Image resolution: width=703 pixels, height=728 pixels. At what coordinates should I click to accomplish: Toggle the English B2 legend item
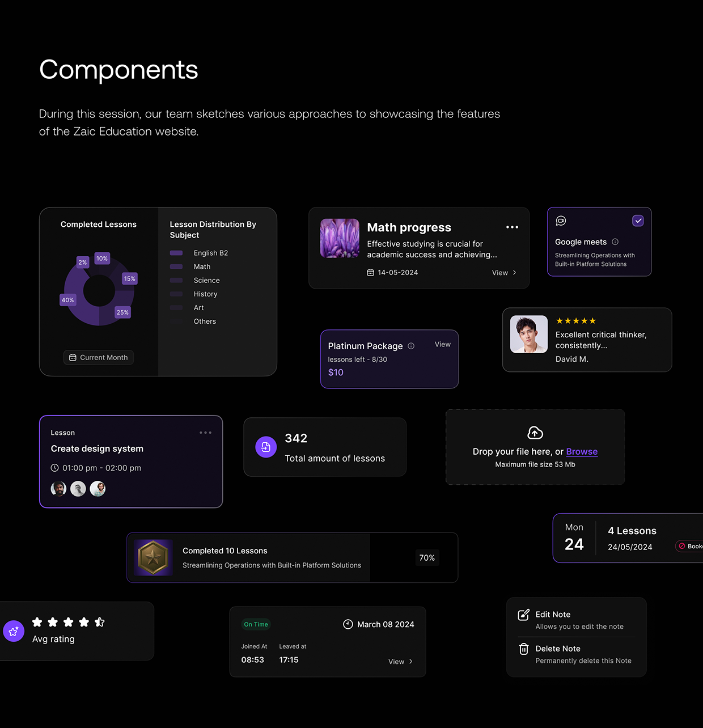[199, 253]
